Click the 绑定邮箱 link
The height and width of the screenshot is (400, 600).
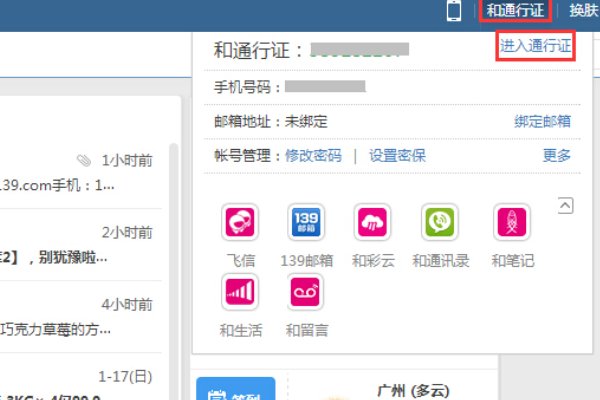[x=543, y=121]
